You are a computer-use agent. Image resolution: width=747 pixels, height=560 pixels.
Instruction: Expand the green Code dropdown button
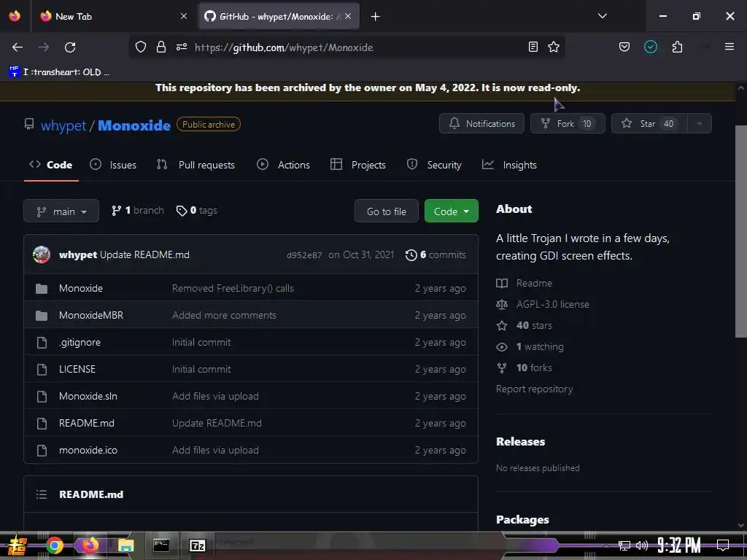pyautogui.click(x=451, y=211)
